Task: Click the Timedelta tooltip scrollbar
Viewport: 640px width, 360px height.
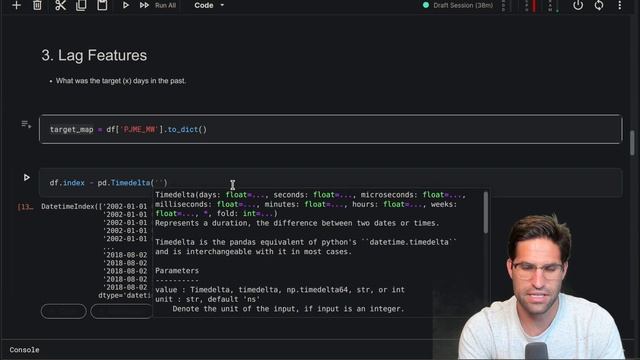Action: click(485, 213)
